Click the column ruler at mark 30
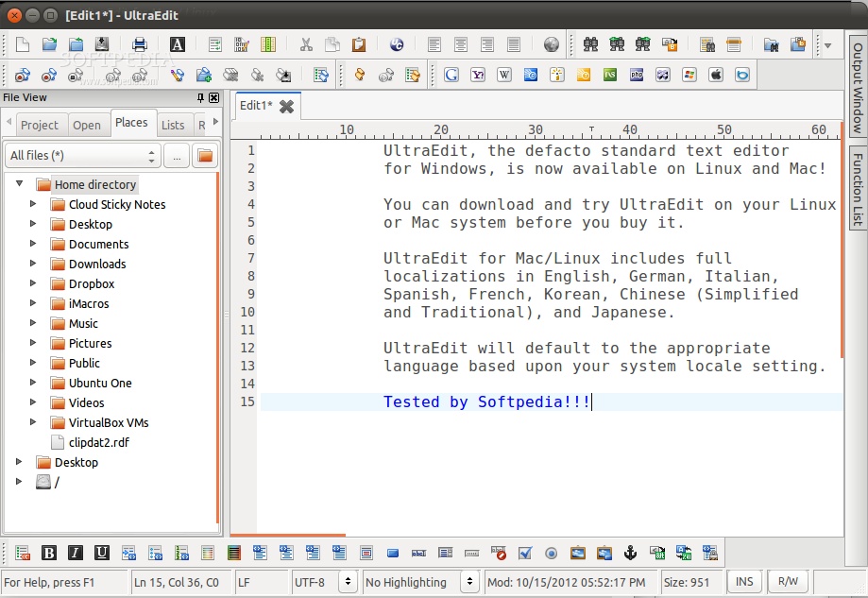 click(x=535, y=130)
